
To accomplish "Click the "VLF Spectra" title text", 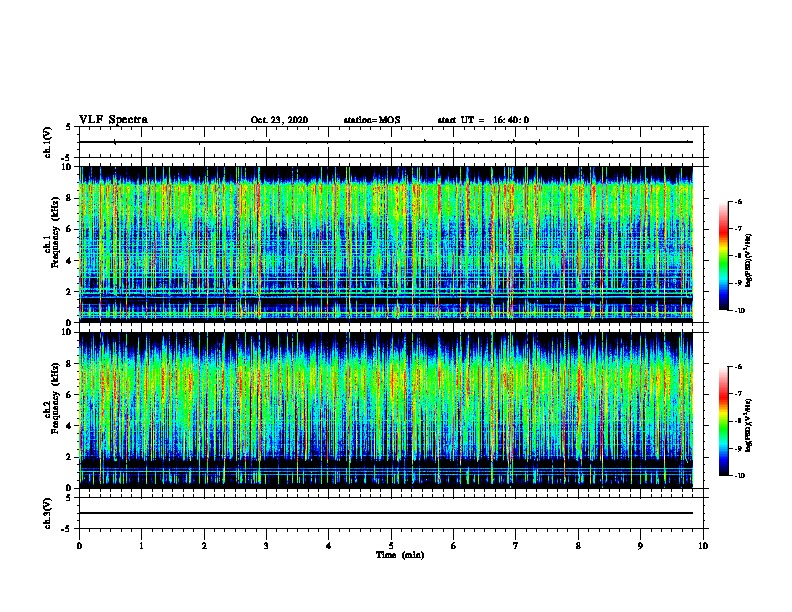I will coord(113,120).
